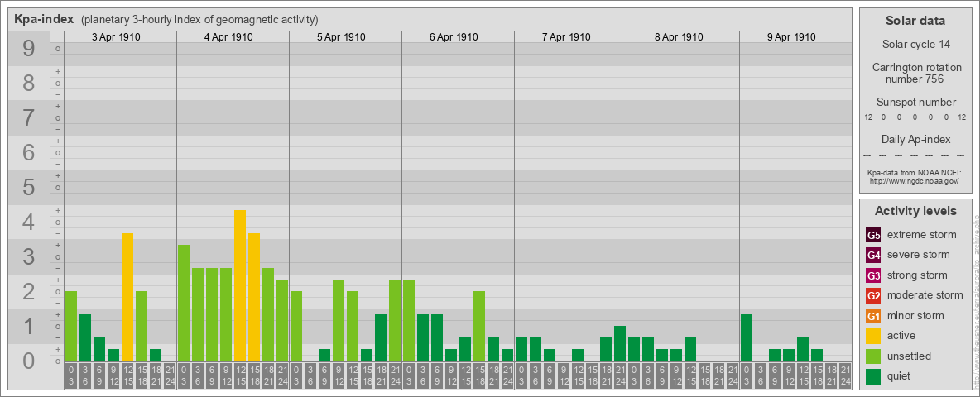Click the light green bar on 5 Apr 21-24
980x397 pixels.
[x=394, y=321]
